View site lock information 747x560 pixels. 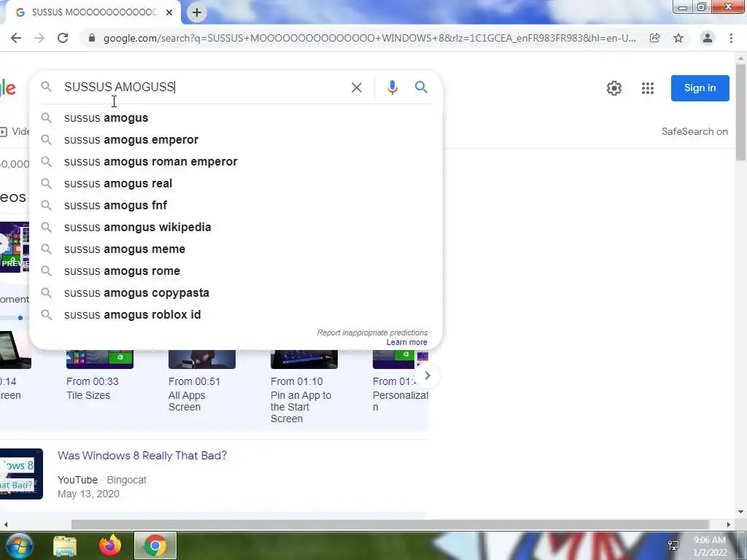point(92,38)
